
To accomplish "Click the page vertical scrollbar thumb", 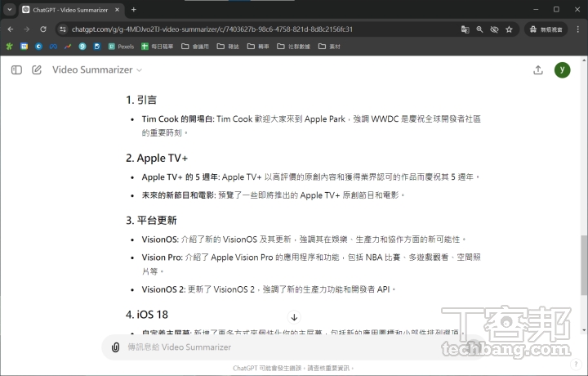I will point(584,265).
